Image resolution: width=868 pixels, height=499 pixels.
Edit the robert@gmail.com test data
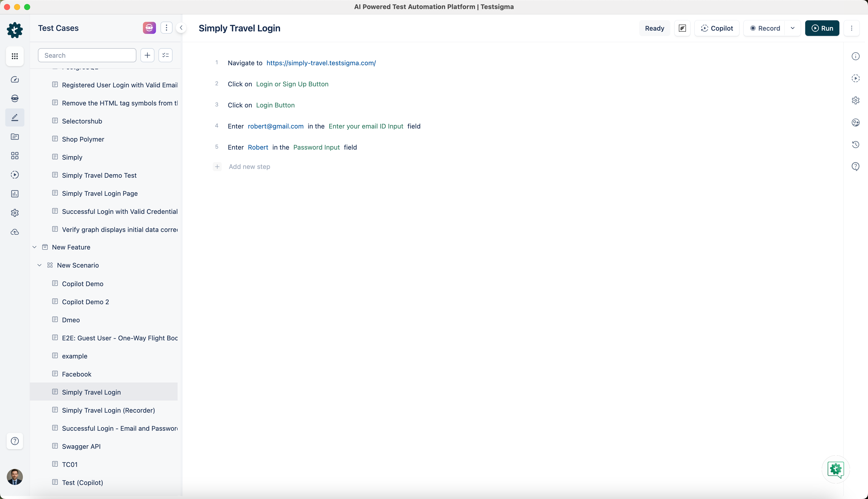coord(276,126)
